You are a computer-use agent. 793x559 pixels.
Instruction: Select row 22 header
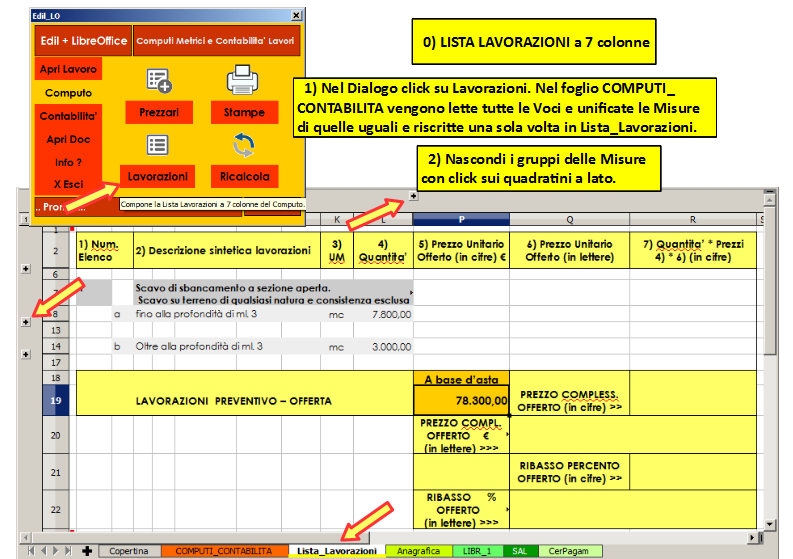(56, 509)
